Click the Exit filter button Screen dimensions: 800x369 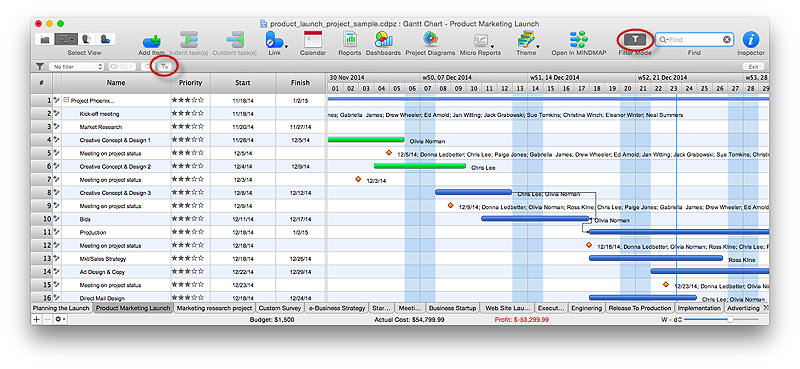tap(753, 66)
